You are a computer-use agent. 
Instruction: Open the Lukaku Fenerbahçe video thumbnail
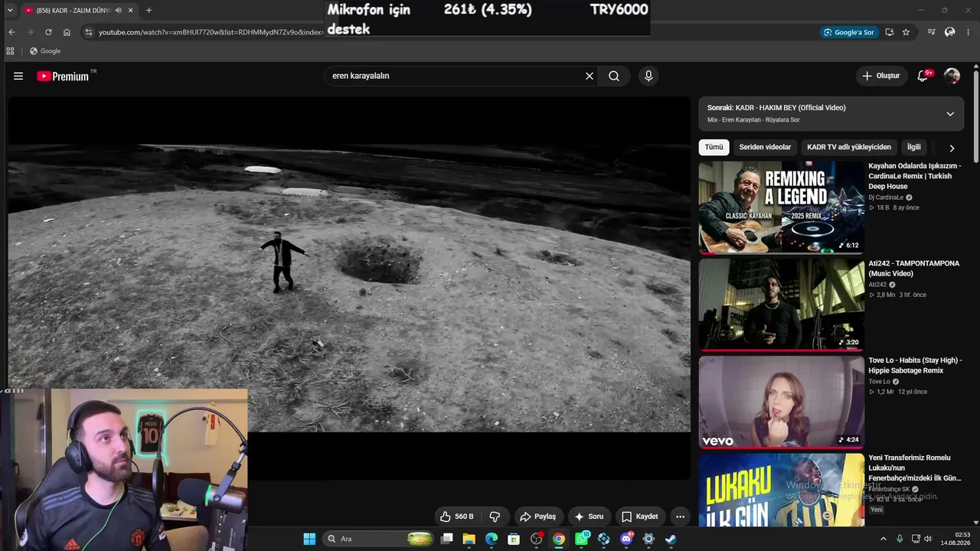(781, 490)
